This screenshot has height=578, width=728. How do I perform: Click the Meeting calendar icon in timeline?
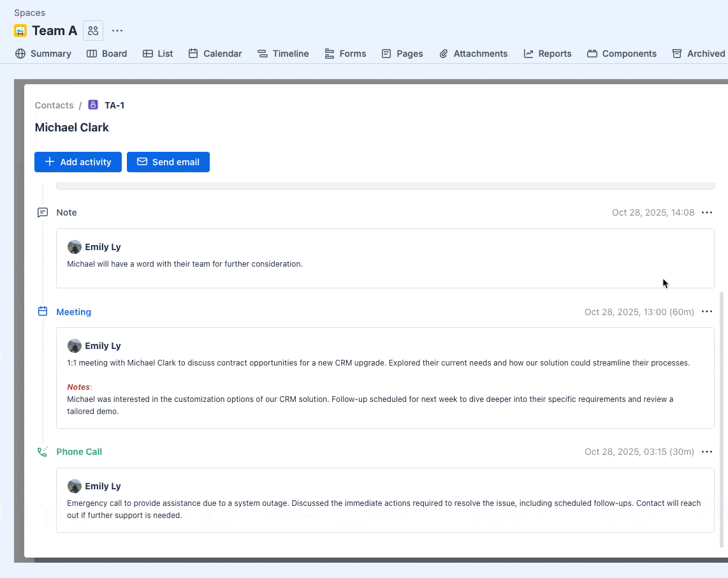click(43, 312)
